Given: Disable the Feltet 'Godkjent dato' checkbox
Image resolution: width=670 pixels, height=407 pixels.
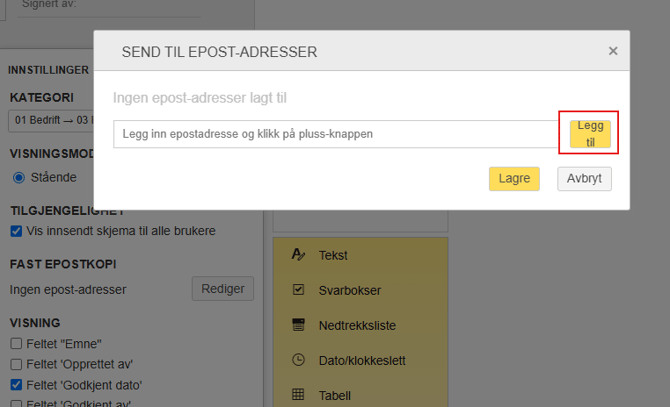Looking at the screenshot, I should click(x=16, y=385).
